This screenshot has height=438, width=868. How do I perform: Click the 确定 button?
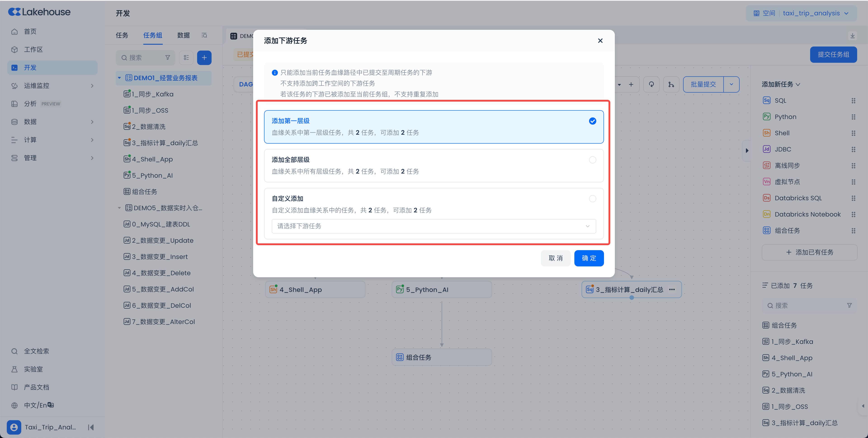tap(589, 258)
